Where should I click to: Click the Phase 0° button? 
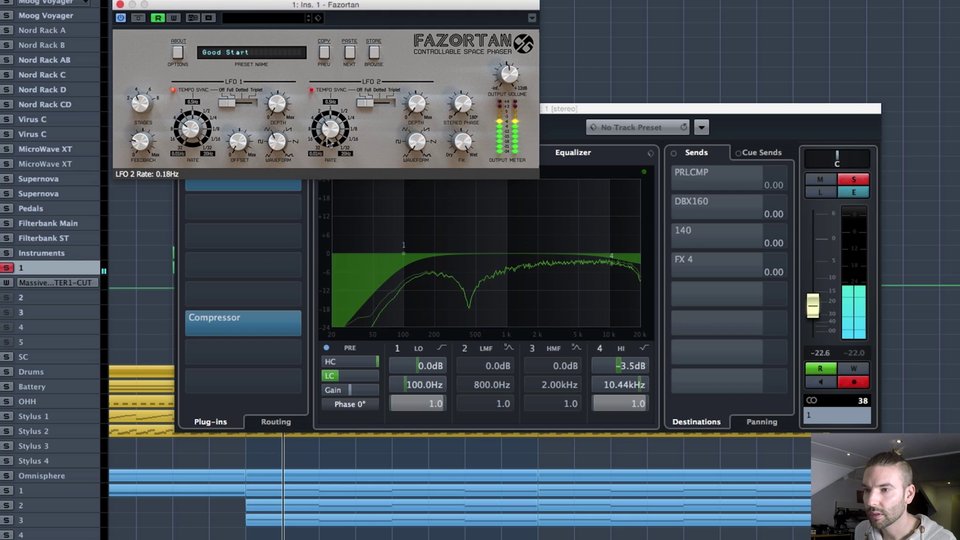pyautogui.click(x=350, y=404)
